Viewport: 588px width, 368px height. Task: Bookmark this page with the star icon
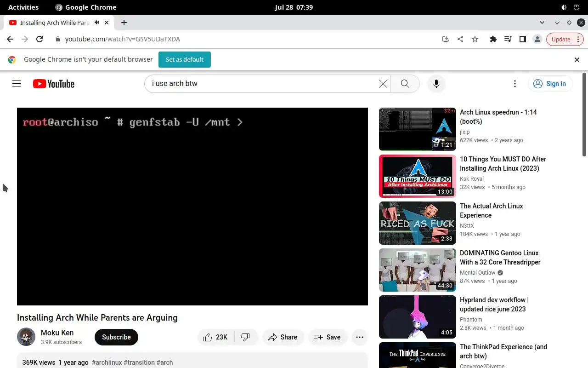click(x=475, y=39)
